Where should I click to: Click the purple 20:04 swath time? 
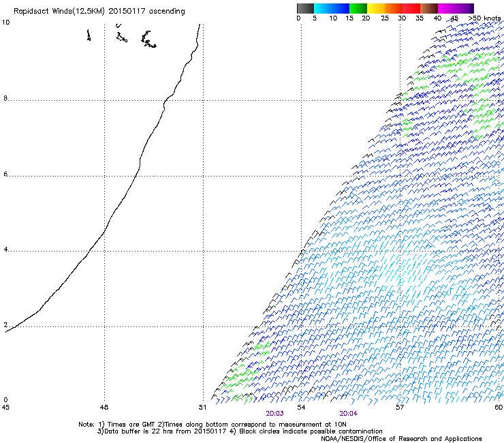coord(349,414)
